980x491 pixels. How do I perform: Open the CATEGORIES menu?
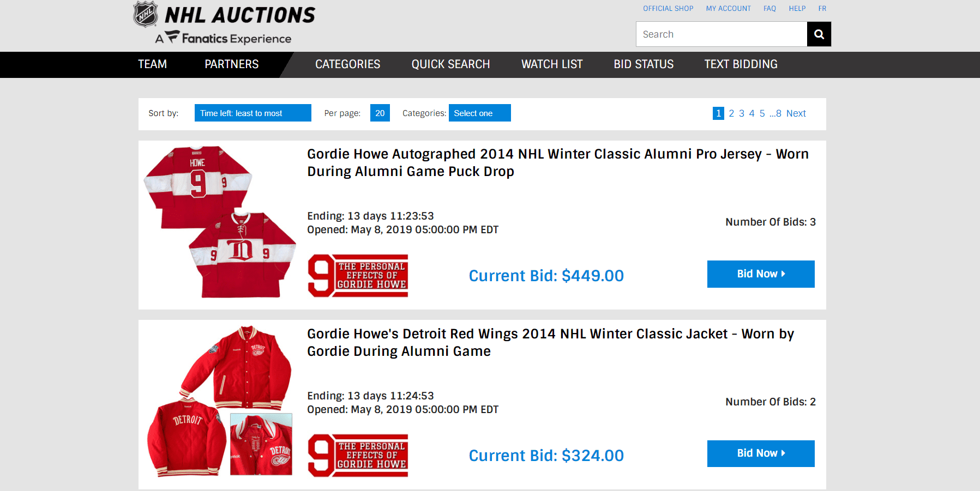pos(348,64)
